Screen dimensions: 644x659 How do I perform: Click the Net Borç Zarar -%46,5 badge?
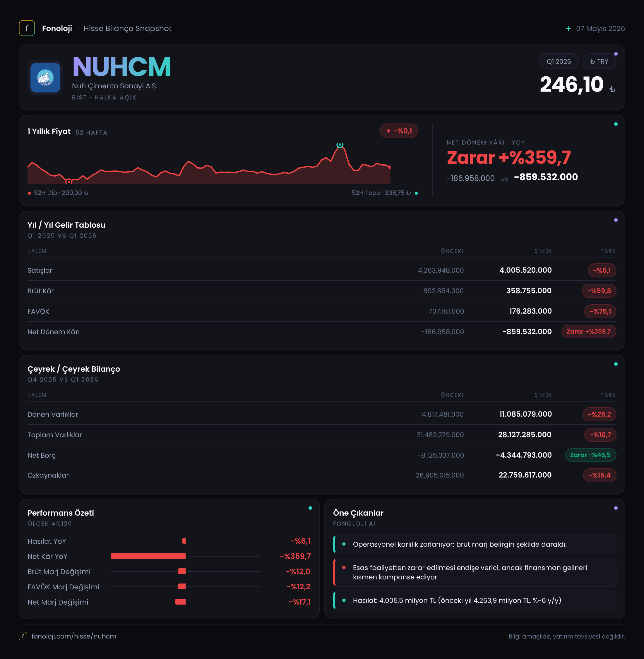590,455
